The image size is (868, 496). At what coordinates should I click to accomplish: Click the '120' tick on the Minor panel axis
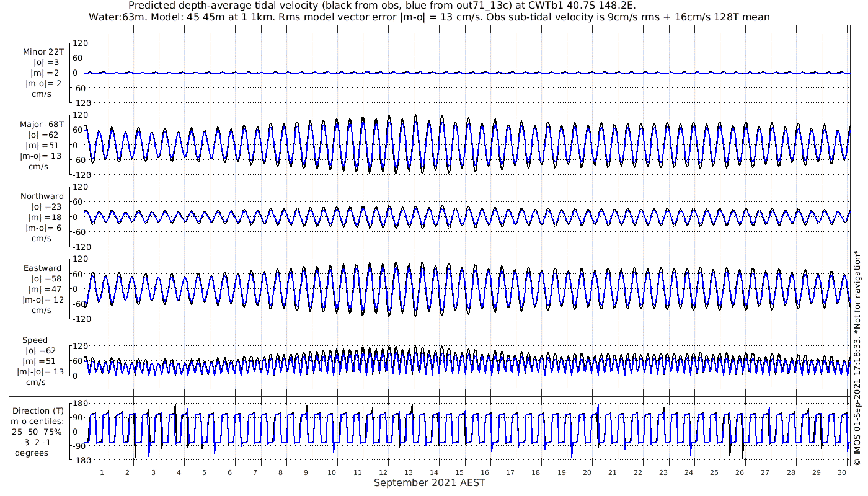[81, 43]
